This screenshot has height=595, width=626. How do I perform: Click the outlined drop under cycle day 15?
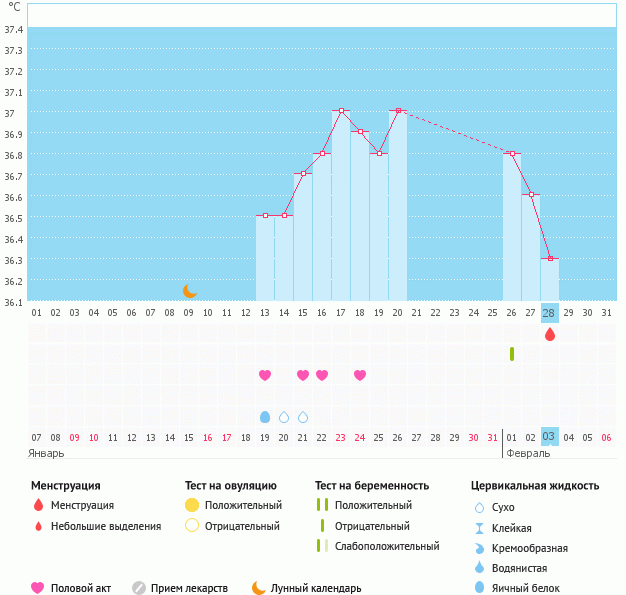click(303, 417)
